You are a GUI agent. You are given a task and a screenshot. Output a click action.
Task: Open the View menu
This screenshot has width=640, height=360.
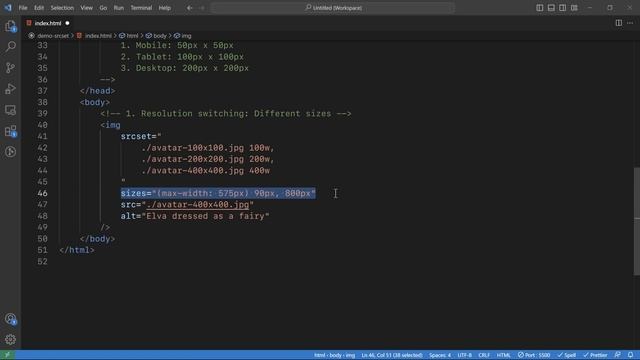[86, 8]
